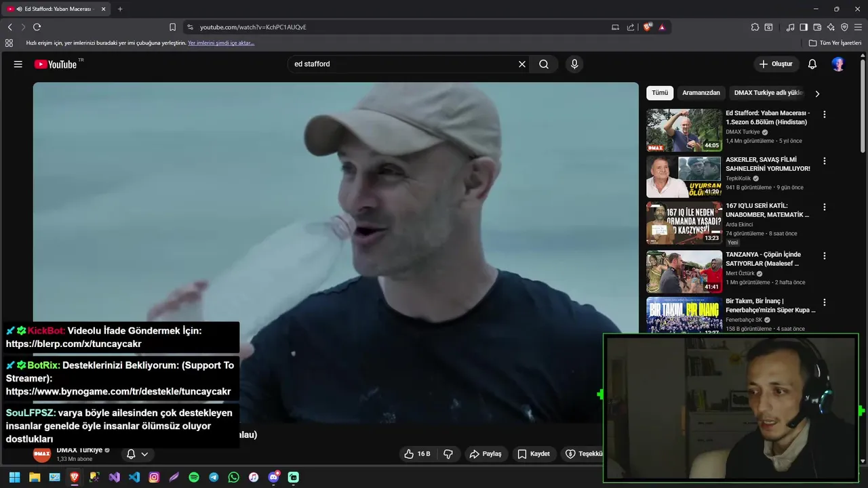Click the YouTube URL in address bar

253,27
